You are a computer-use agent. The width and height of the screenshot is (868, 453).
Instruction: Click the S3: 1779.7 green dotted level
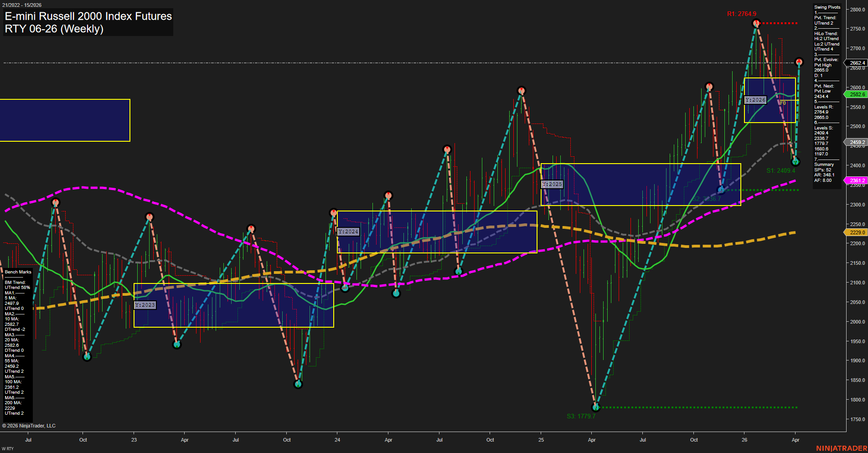coord(581,415)
